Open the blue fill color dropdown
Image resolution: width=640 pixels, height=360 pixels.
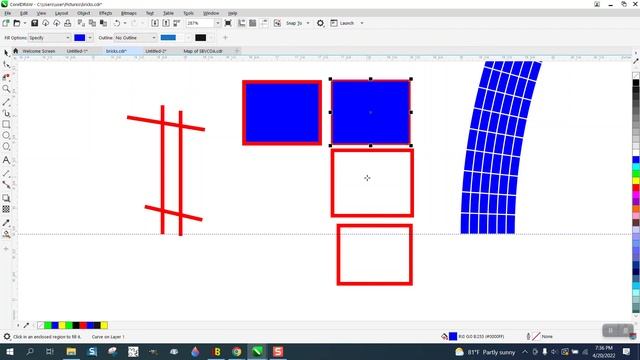[x=90, y=38]
